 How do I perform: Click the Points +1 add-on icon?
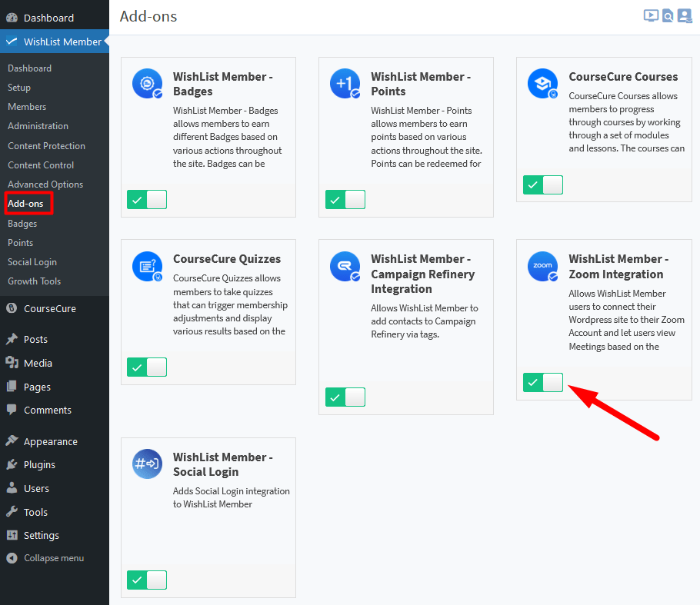pyautogui.click(x=345, y=84)
